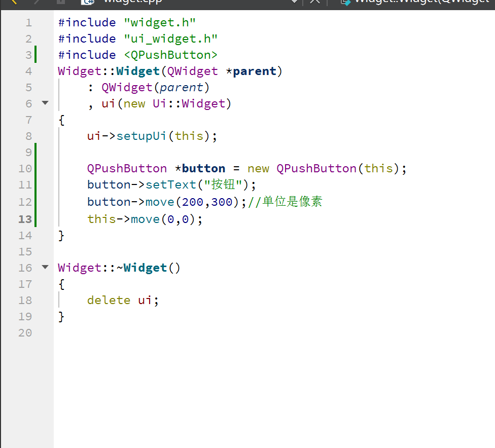Open the widget.cpp open-documents dropdown
The height and width of the screenshot is (448, 495).
294,2
